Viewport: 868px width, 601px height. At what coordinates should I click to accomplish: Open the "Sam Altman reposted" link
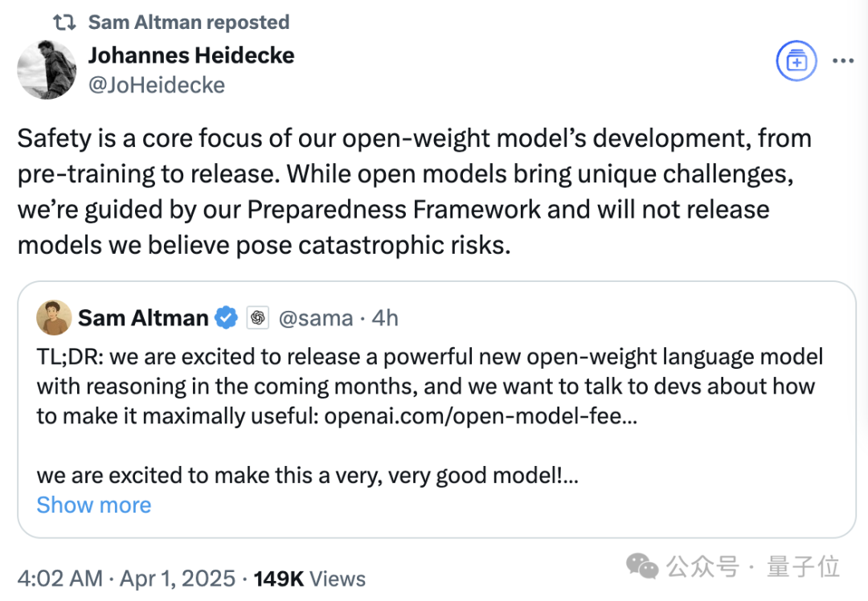tap(188, 22)
